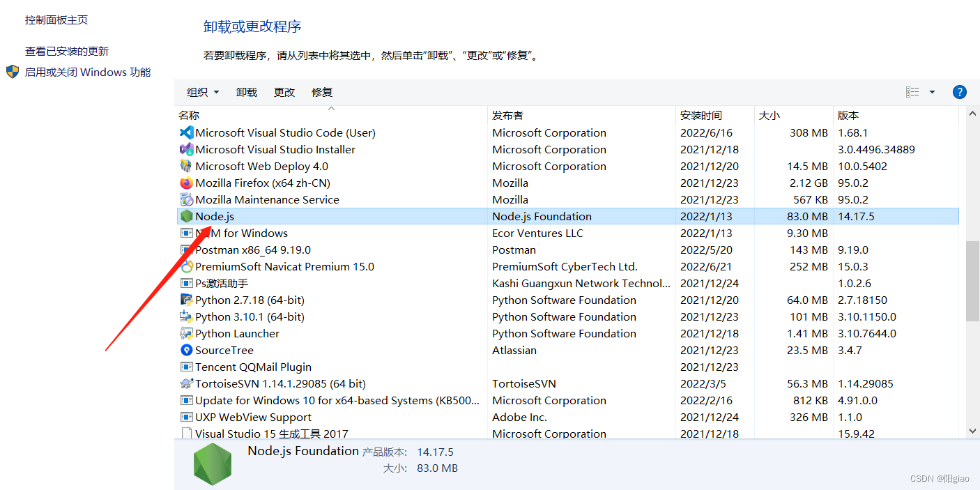Click the shield icon beside 启用或关闭 Windows 功能
This screenshot has width=980, height=490.
(x=12, y=71)
